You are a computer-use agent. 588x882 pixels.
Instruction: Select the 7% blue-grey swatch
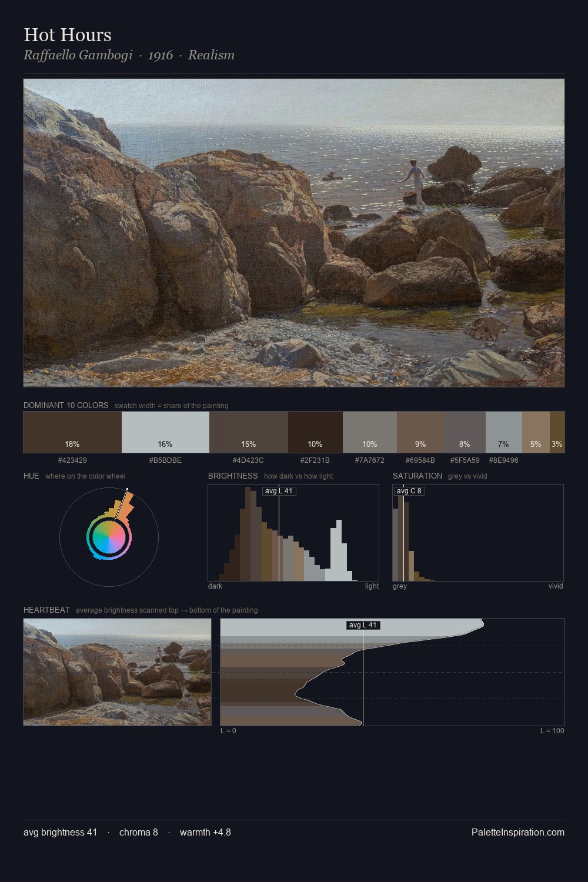tap(504, 432)
